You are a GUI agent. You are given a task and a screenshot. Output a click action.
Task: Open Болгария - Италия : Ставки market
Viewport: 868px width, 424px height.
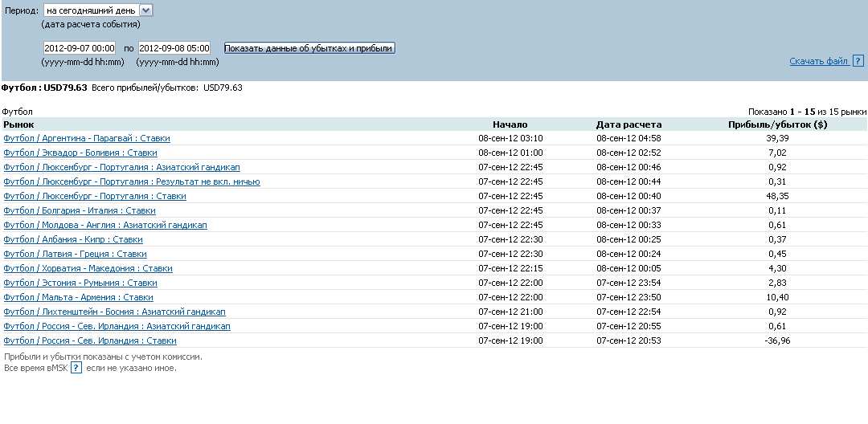pos(80,210)
